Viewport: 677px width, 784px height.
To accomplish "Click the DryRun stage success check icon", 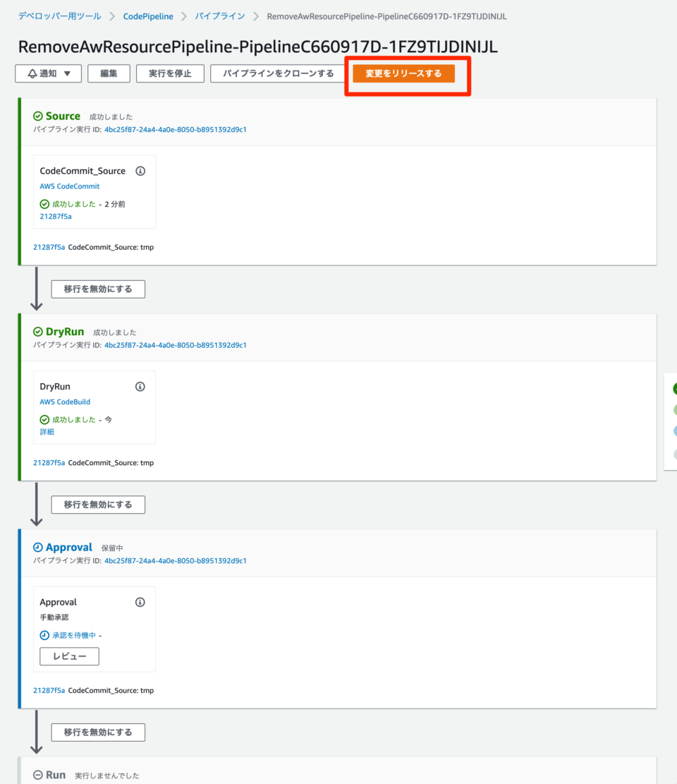I will tap(38, 332).
